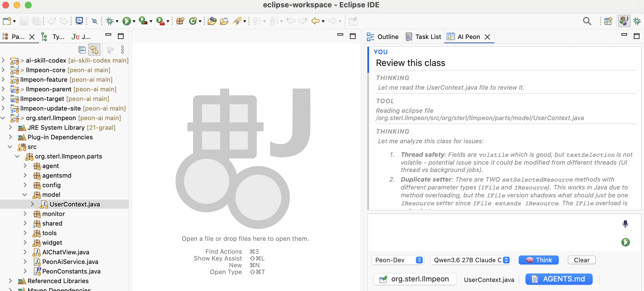This screenshot has width=644, height=291.
Task: Expand JRE System Library node
Action: click(x=10, y=127)
